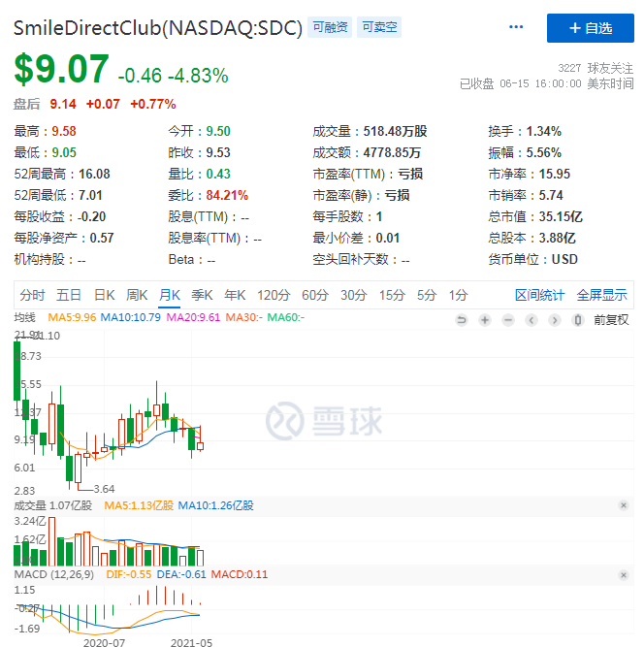Zoom in the chart with plus icon
644x647 pixels.
485,320
